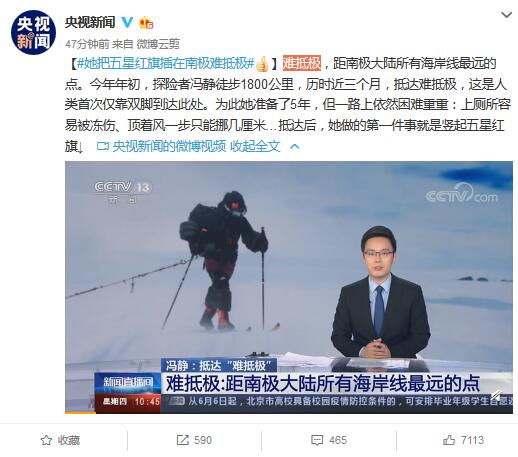Click the highlighted 难抵极 keyword
518x457 pixels.
302,63
